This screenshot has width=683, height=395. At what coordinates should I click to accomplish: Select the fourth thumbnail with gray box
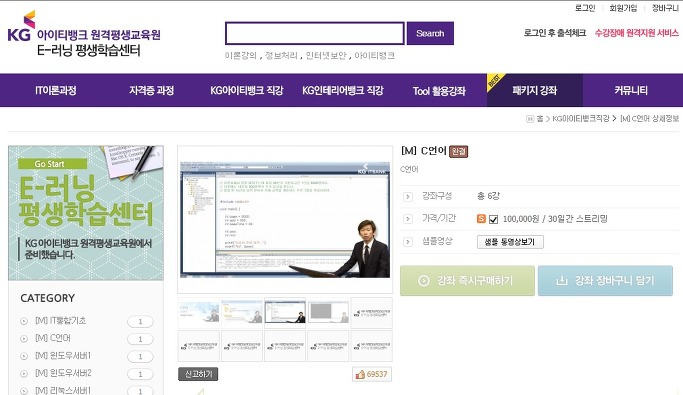(x=328, y=313)
